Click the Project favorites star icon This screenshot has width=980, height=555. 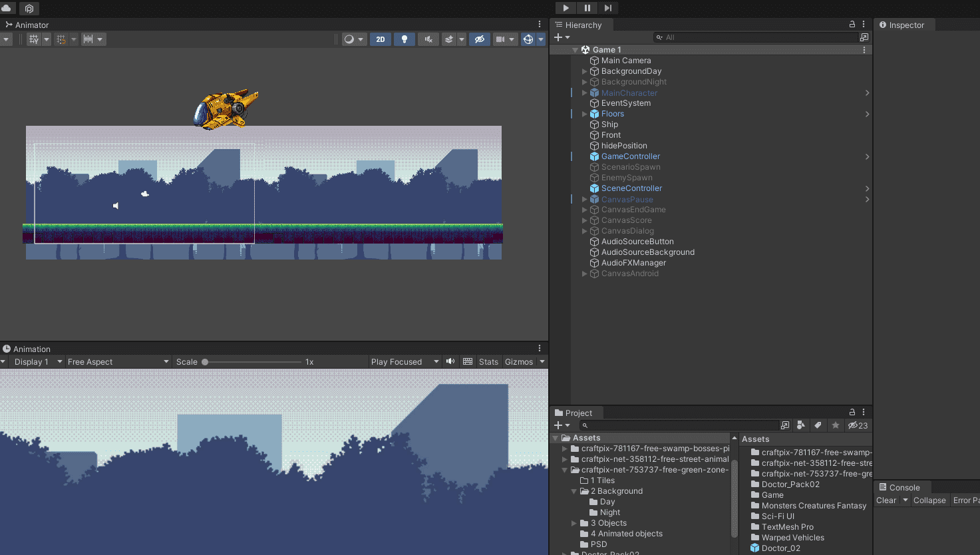pos(836,425)
